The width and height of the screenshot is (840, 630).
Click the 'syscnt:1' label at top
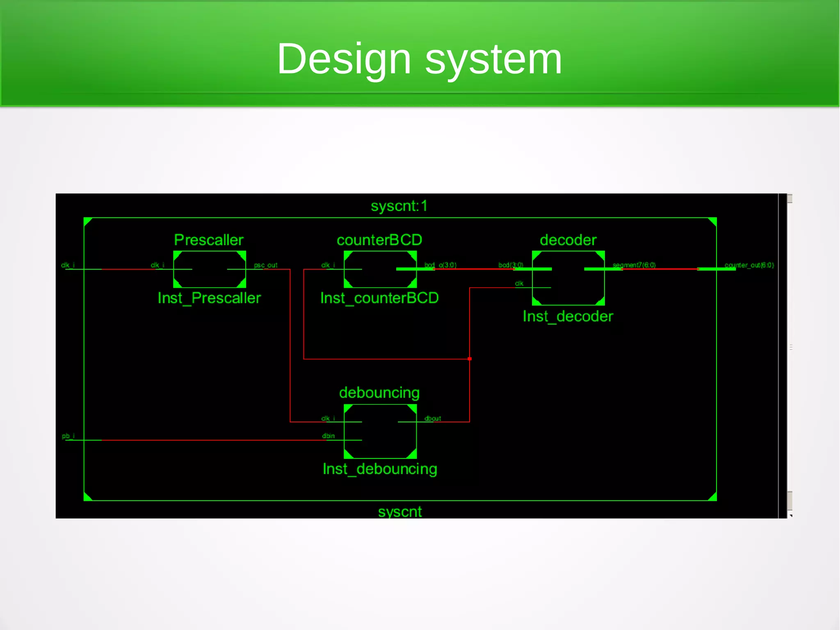[399, 206]
